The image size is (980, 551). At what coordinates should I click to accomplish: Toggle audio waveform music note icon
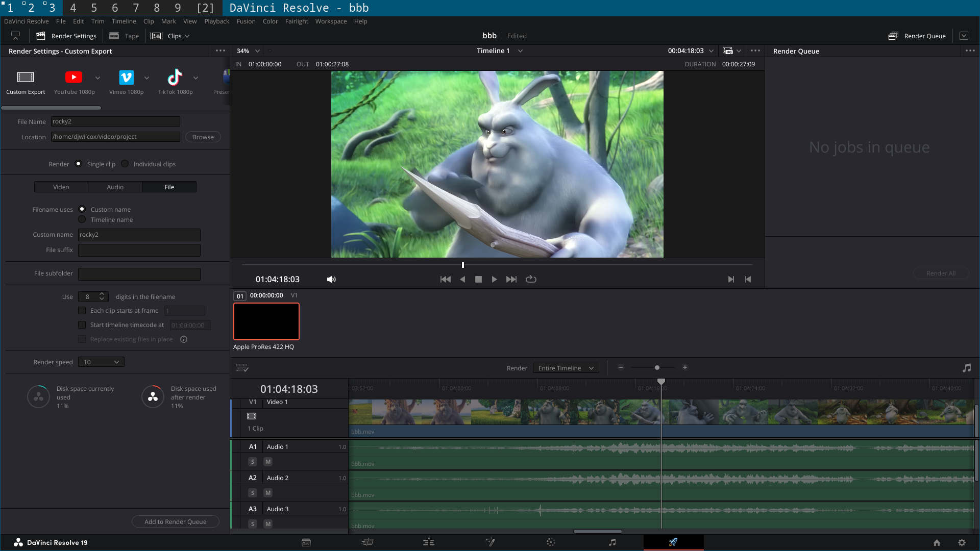coord(967,368)
